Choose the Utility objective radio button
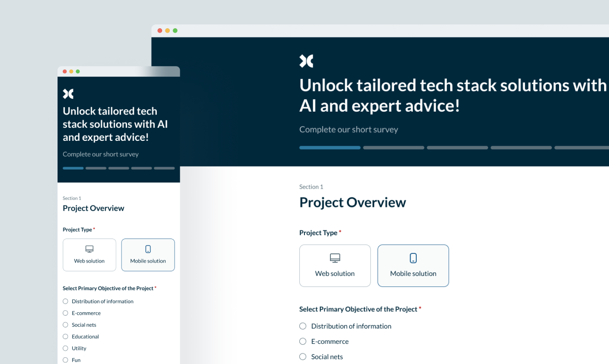This screenshot has height=364, width=609. (x=65, y=348)
